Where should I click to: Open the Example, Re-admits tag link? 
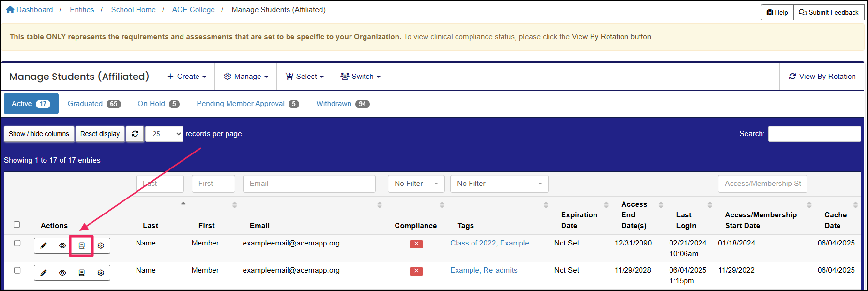point(484,270)
